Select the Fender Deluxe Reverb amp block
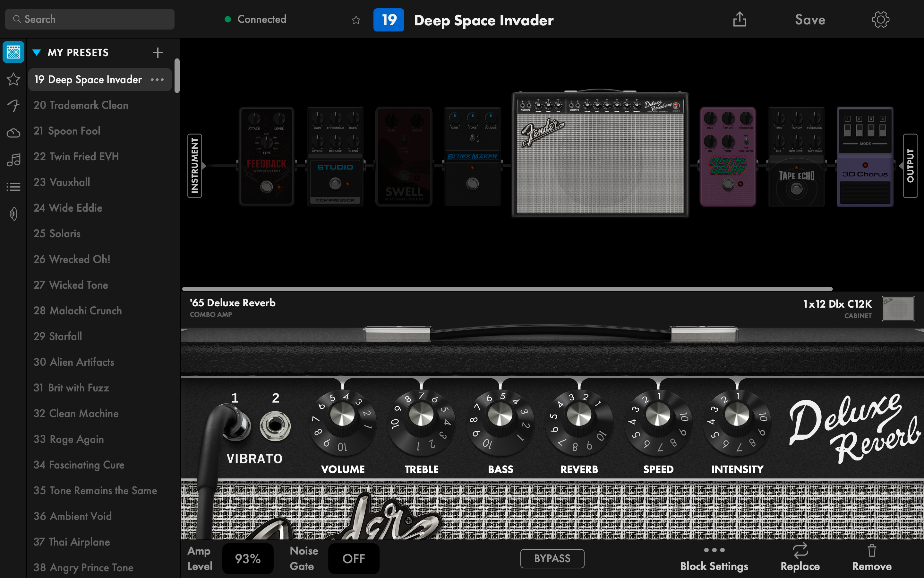924x578 pixels. pos(600,154)
